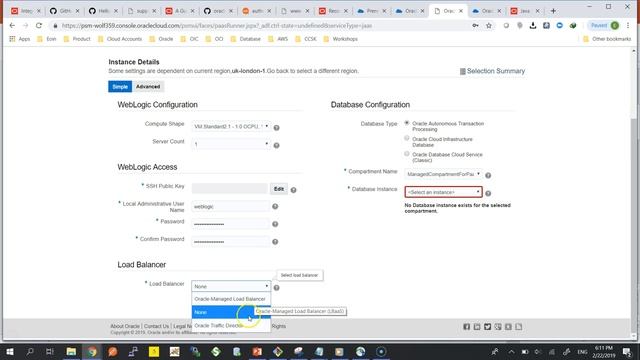Switch to the Java browser tab
Image resolution: width=640 pixels, height=360 pixels.
(525, 11)
